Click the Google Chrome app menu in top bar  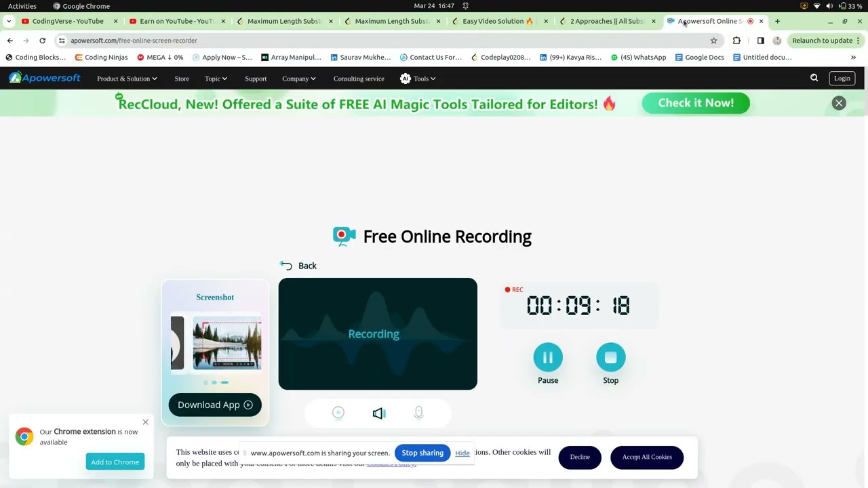click(81, 6)
